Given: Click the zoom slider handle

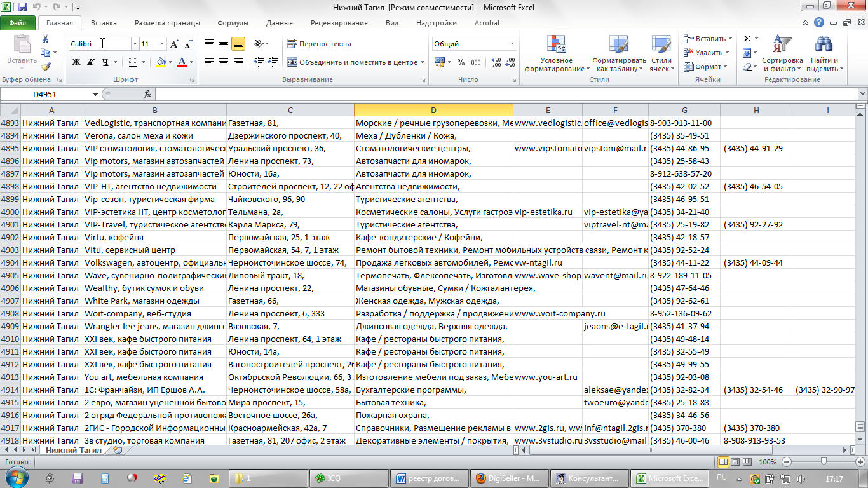Looking at the screenshot, I should 824,462.
